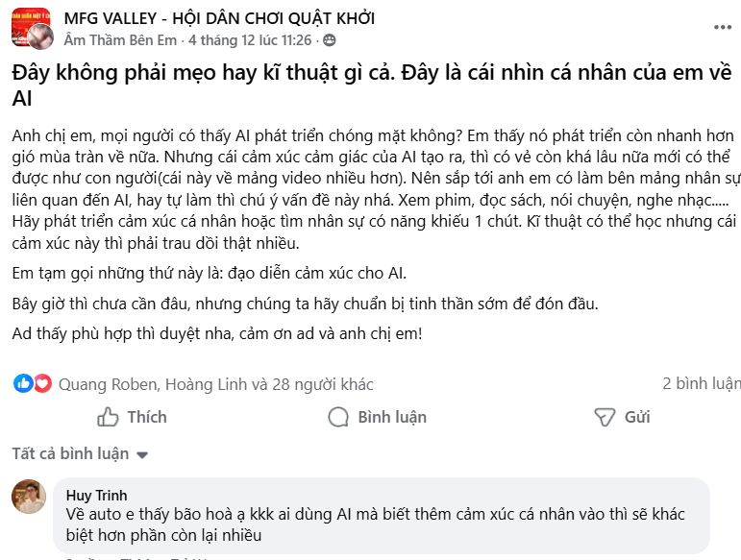Click the audience privacy icon beside the timestamp
The height and width of the screenshot is (560, 741).
[x=330, y=40]
